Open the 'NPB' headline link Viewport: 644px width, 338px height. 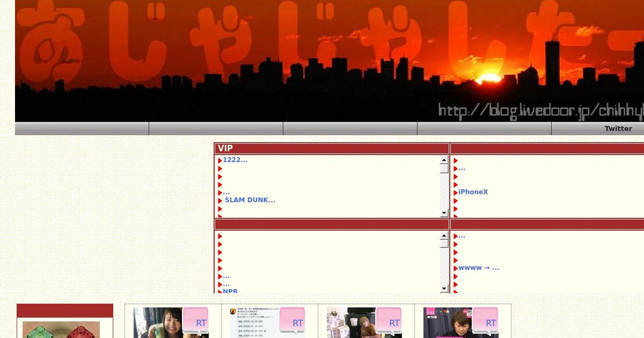(230, 291)
